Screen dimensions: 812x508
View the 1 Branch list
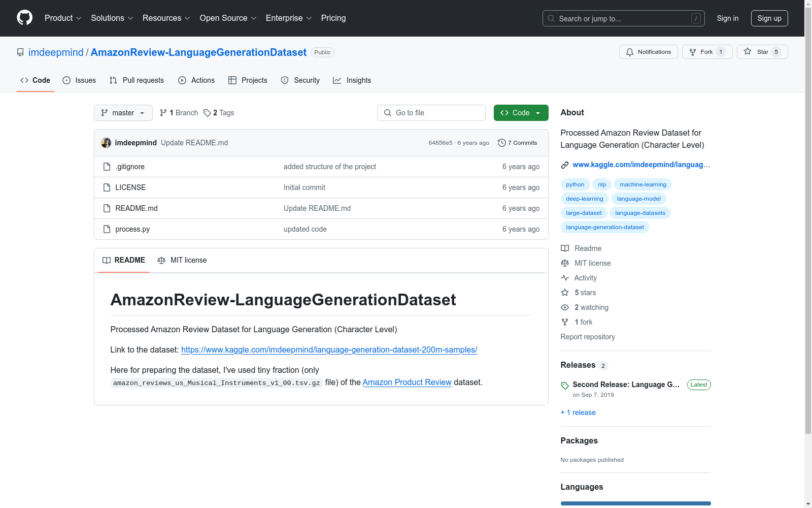click(179, 113)
